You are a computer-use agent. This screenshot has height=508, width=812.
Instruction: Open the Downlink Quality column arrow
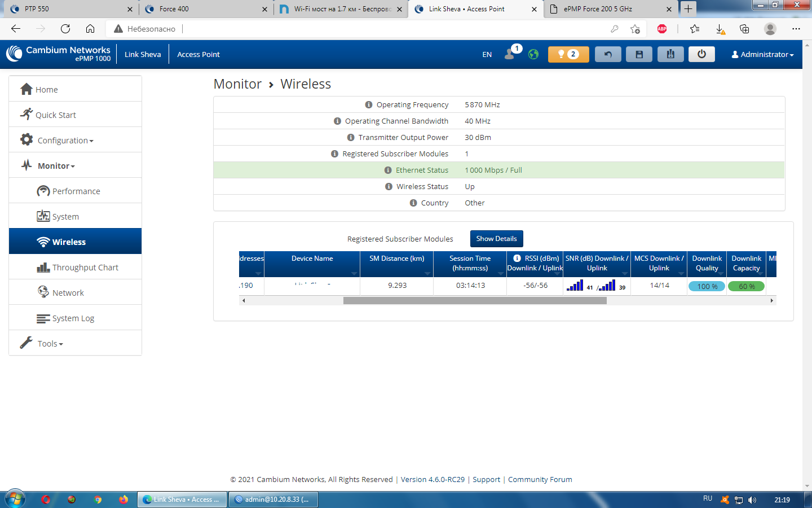(721, 273)
